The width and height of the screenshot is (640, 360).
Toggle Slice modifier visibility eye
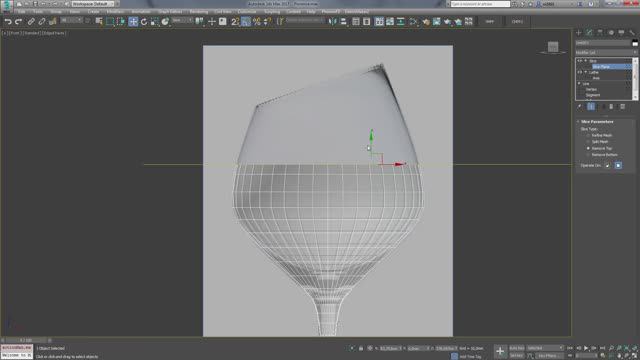[579, 61]
